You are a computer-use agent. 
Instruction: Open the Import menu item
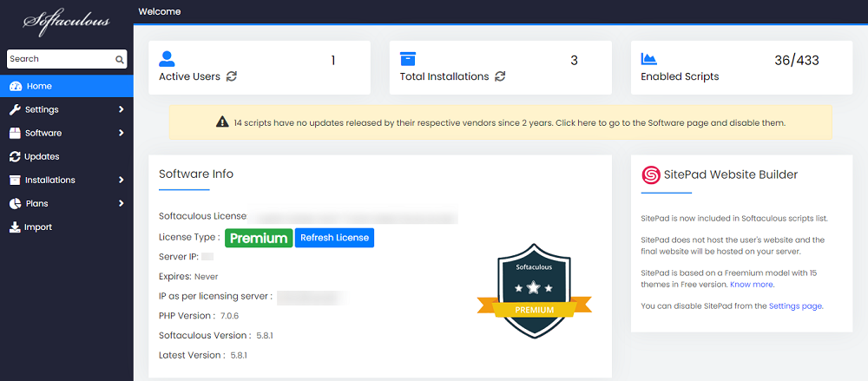pos(67,227)
